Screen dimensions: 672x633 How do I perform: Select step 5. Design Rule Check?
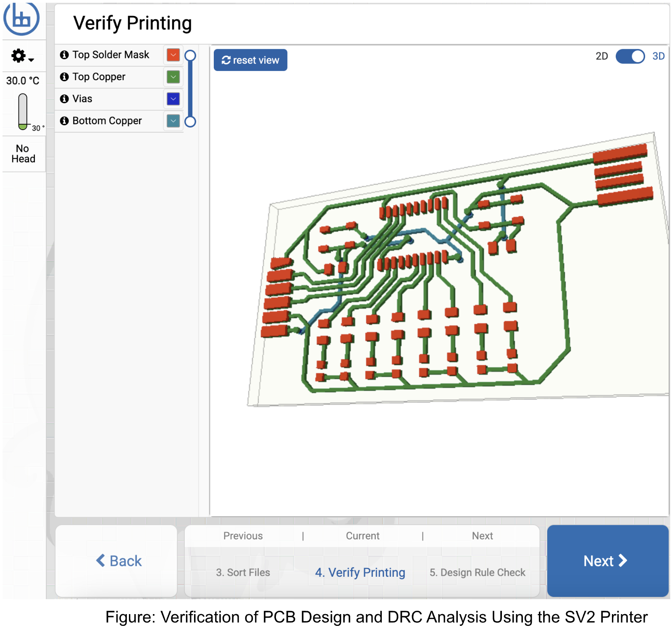point(477,572)
